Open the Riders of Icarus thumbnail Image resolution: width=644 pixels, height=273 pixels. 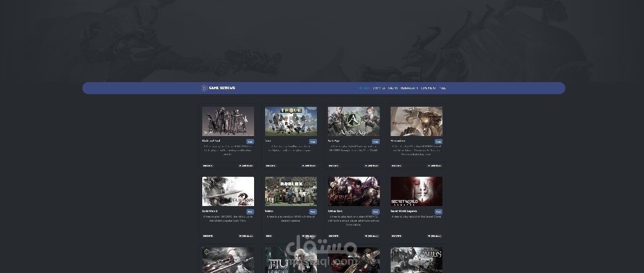(417, 260)
